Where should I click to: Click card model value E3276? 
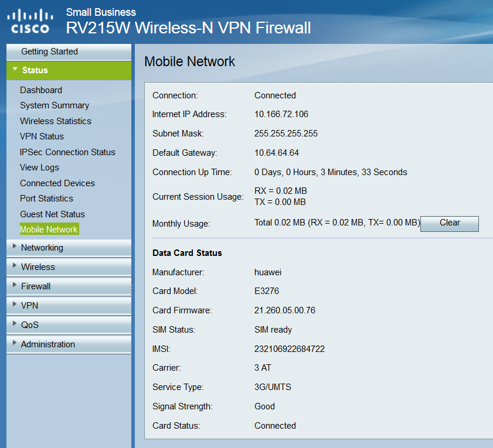[x=267, y=291]
